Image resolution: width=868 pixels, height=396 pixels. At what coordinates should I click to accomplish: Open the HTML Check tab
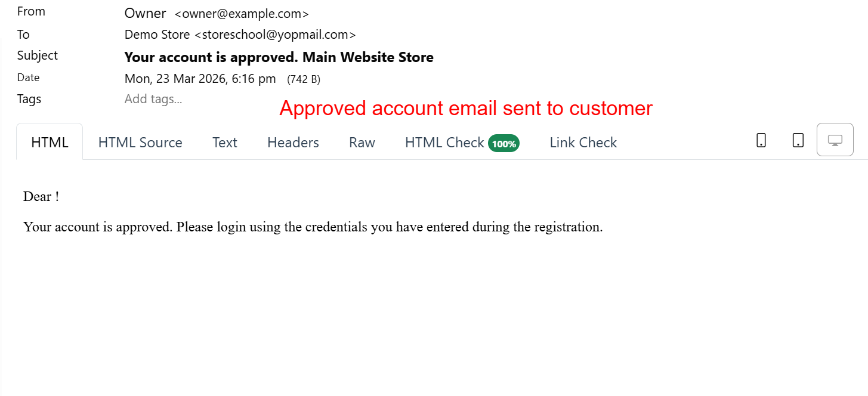click(444, 143)
